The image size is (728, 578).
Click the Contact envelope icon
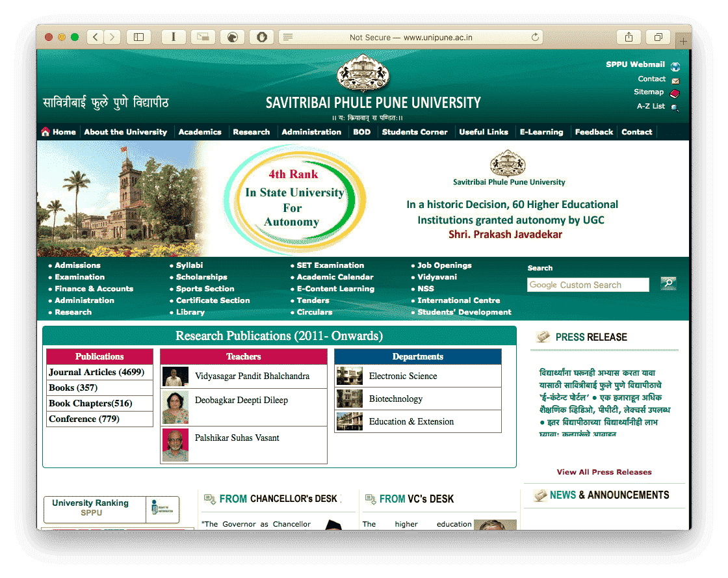pyautogui.click(x=675, y=79)
